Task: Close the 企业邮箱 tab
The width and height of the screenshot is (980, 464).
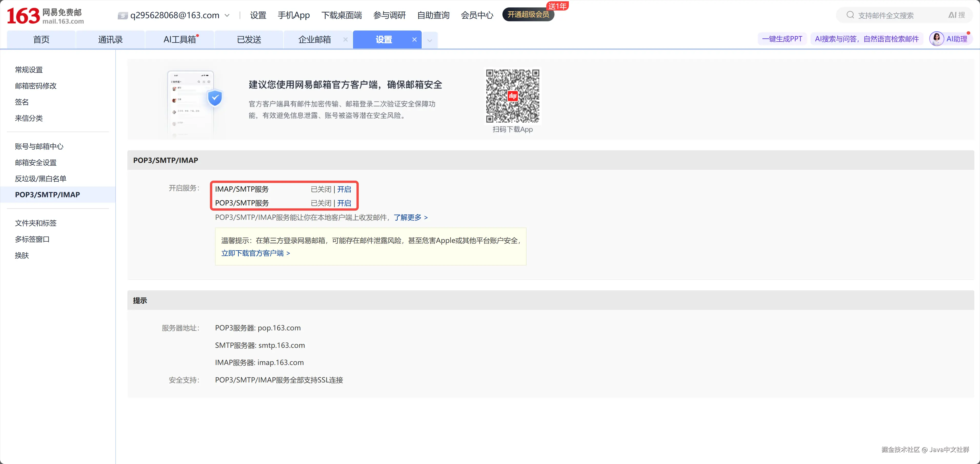Action: [346, 40]
